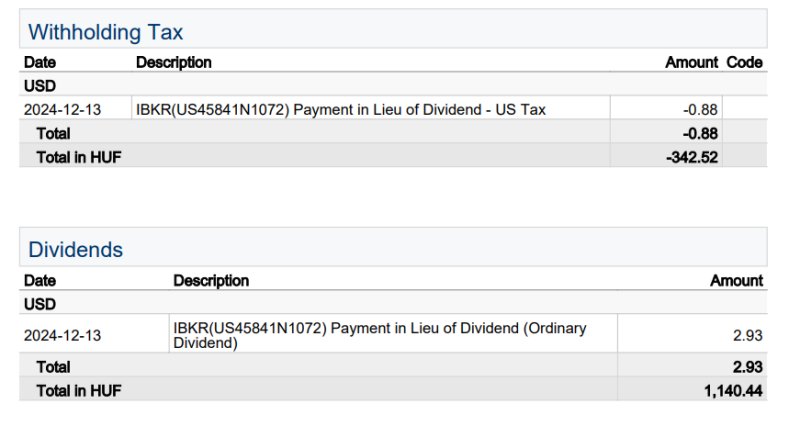Click the Ordinary Dividend payment description

pos(380,335)
